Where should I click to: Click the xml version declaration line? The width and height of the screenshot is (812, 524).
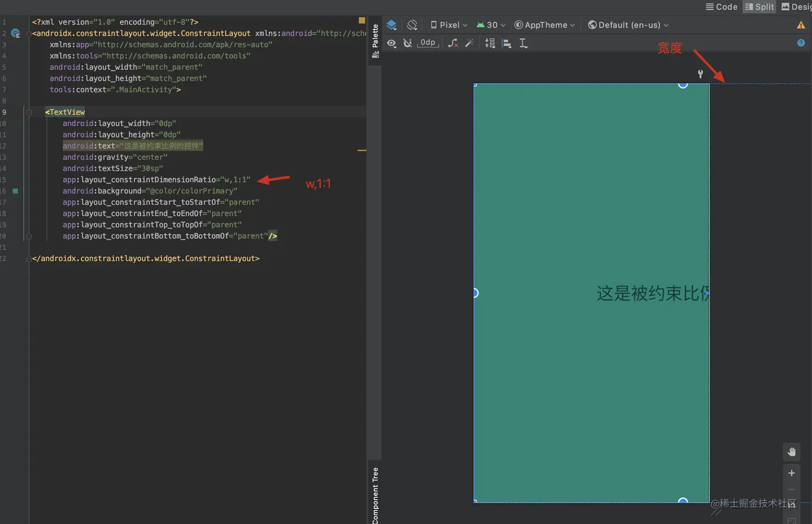pos(115,22)
